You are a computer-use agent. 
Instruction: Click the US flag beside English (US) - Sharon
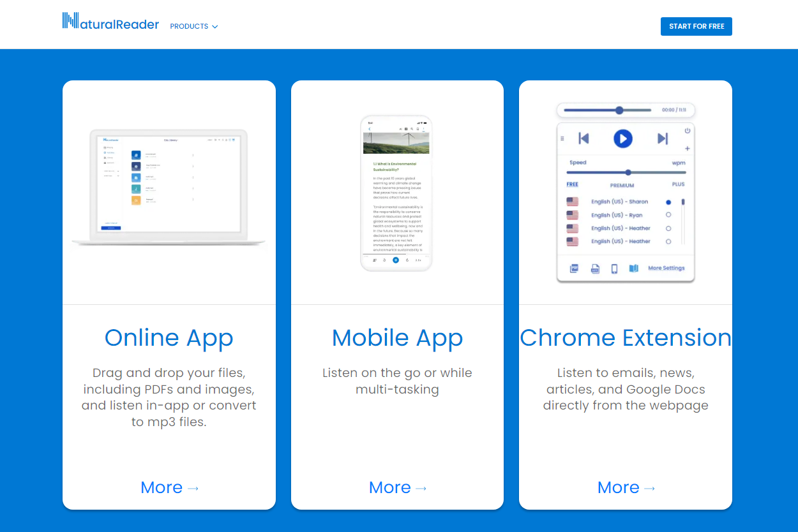tap(572, 202)
